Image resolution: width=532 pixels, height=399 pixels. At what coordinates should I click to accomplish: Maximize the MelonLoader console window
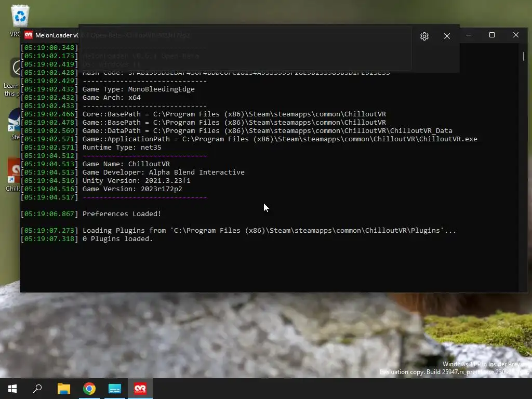[492, 35]
